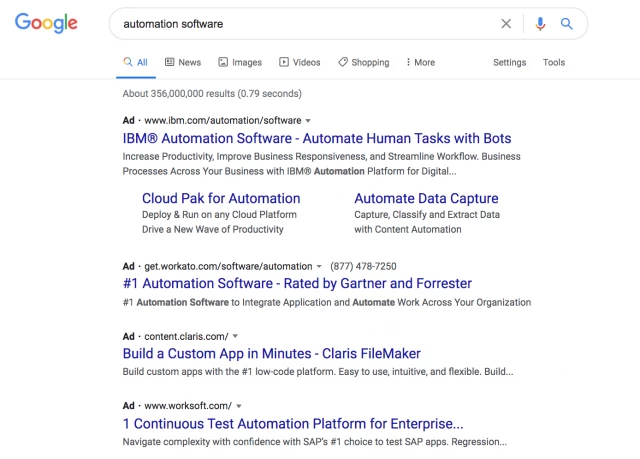Viewport: 640px width, 459px height.
Task: Open IBM Automation Software ad headline
Action: [317, 138]
